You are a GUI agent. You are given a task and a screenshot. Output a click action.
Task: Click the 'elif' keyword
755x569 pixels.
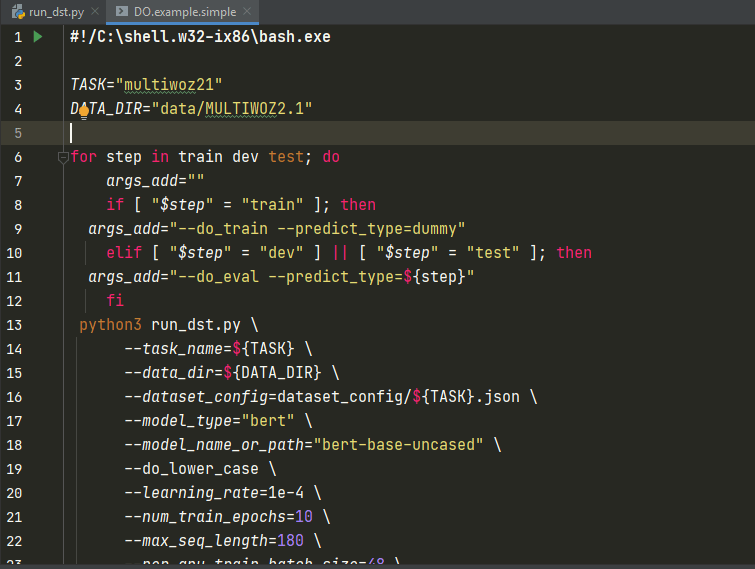[124, 253]
